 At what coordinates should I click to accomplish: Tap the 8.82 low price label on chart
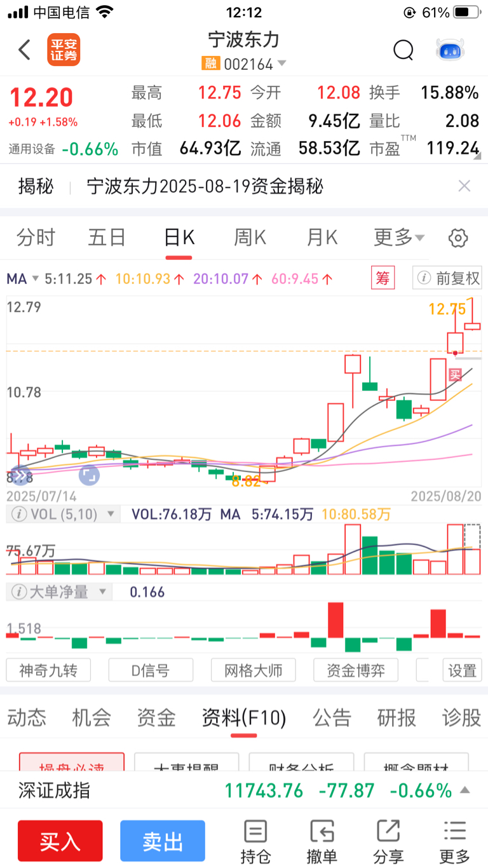[x=247, y=481]
